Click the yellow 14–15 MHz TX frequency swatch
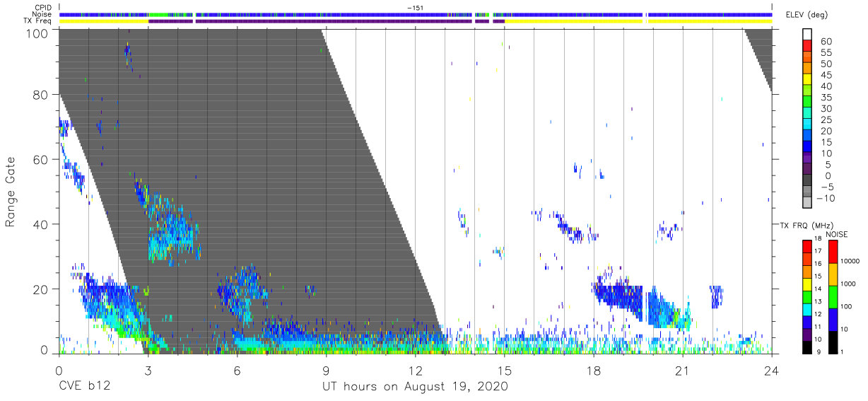This screenshot has height=401, width=868. click(x=807, y=284)
